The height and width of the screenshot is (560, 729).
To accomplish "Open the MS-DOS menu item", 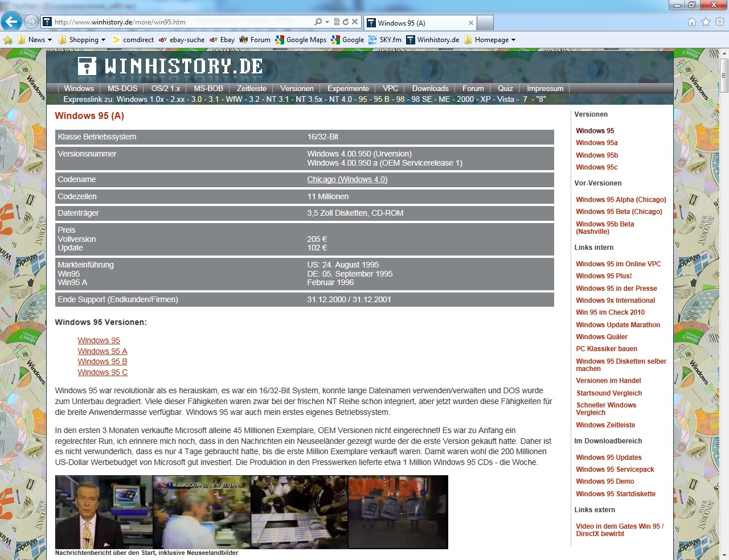I will pos(122,88).
